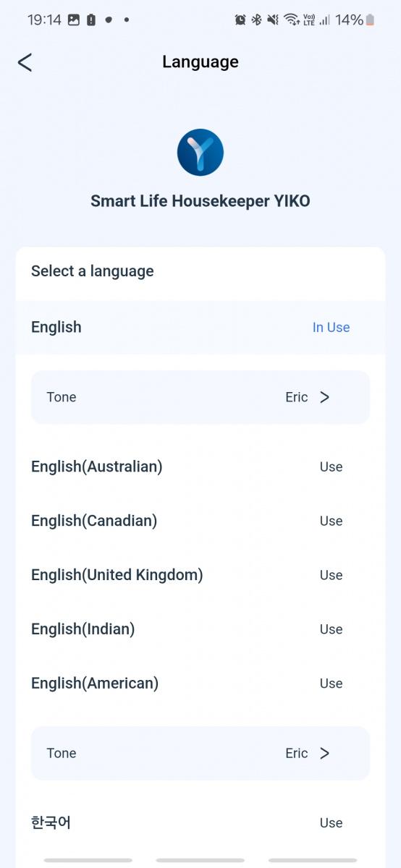Select the English In Use row

tap(200, 328)
